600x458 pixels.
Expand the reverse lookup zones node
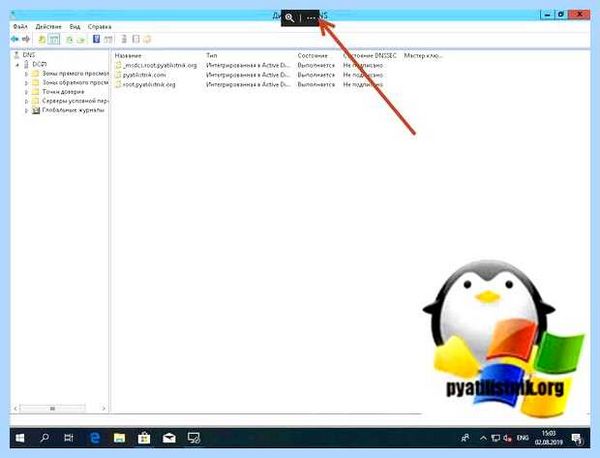pos(26,83)
